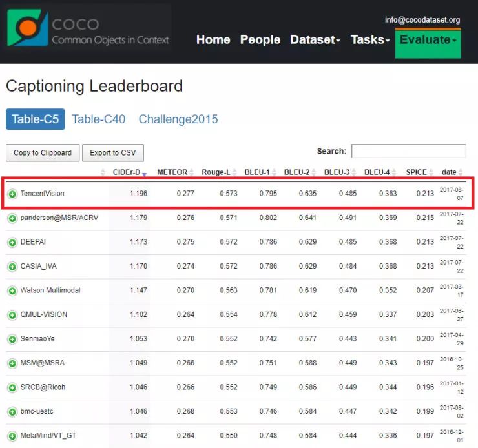
Task: Expand the TencentVision row plus icon
Action: coord(12,194)
